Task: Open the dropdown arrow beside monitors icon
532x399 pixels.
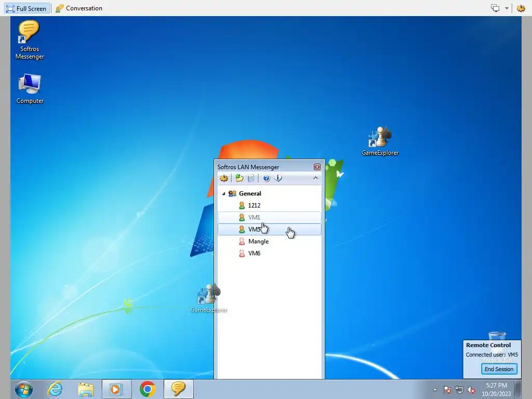Action: [x=507, y=8]
